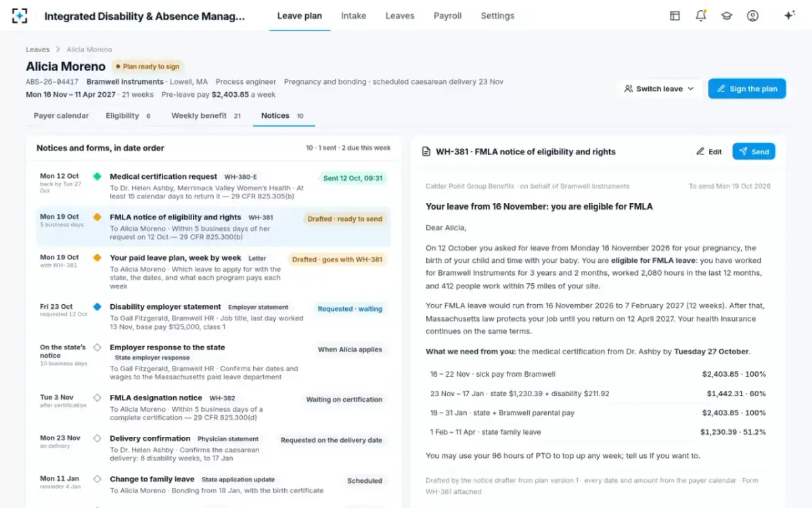
Task: Open the sparkle AI assistant icon
Action: pyautogui.click(x=789, y=16)
